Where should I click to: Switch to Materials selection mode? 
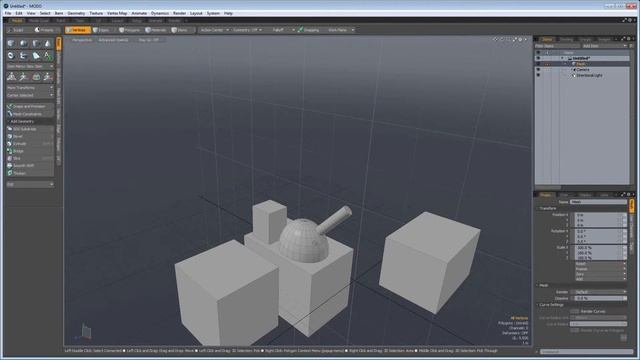[157, 30]
